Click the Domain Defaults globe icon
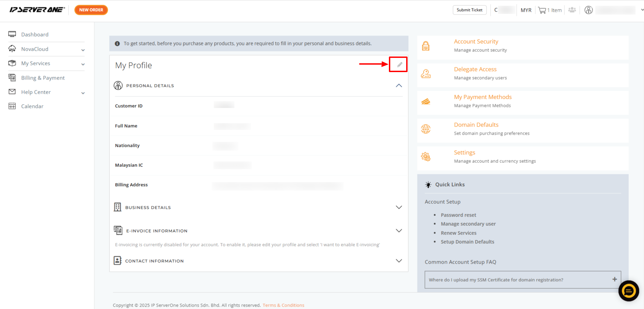 tap(426, 129)
